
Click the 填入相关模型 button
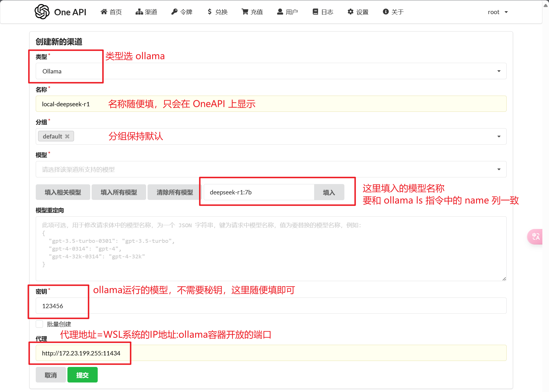(x=63, y=192)
